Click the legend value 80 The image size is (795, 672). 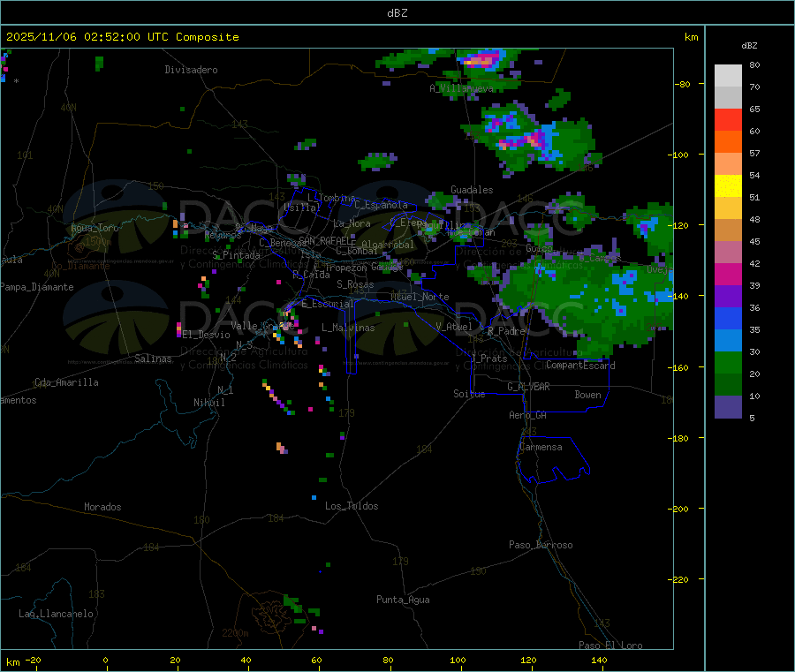click(x=754, y=64)
